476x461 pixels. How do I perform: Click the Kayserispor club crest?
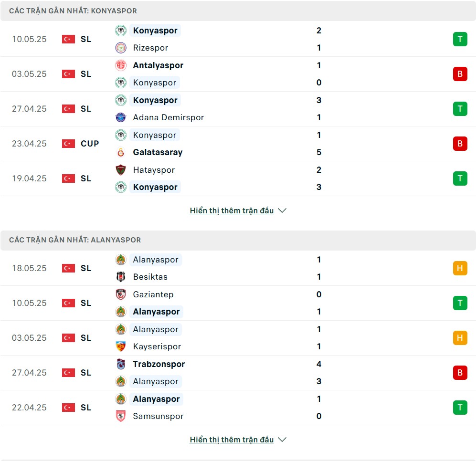[x=121, y=346]
